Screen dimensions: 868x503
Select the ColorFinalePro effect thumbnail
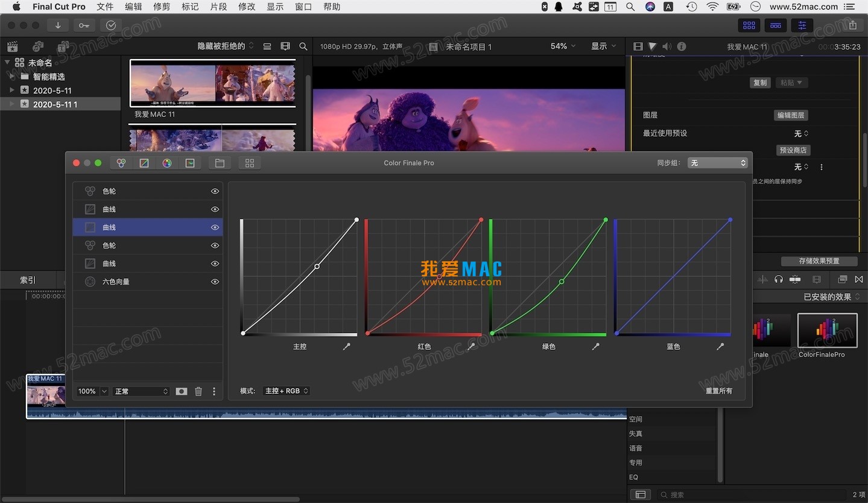[x=827, y=331]
